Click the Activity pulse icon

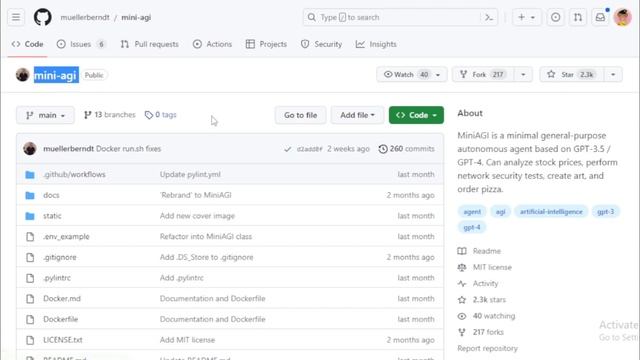(x=462, y=284)
